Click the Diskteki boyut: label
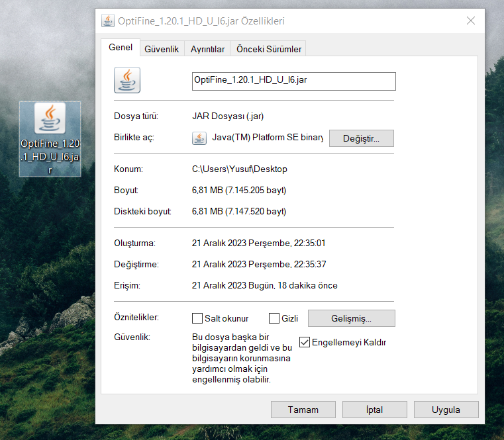Image resolution: width=504 pixels, height=440 pixels. pos(142,211)
